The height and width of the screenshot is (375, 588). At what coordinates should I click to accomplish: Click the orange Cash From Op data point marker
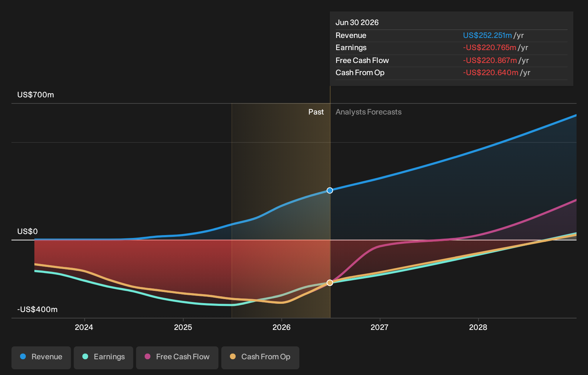pyautogui.click(x=330, y=283)
